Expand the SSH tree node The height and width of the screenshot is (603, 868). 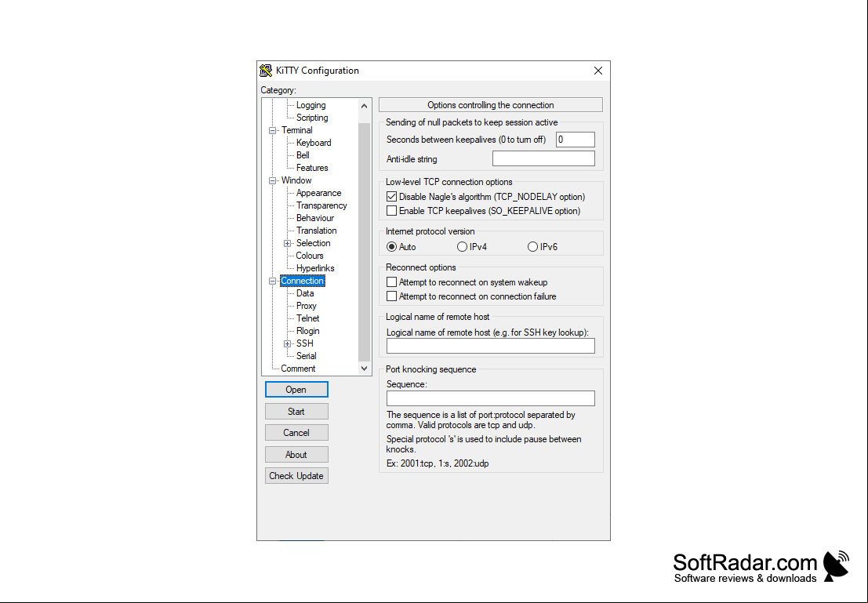click(x=287, y=344)
